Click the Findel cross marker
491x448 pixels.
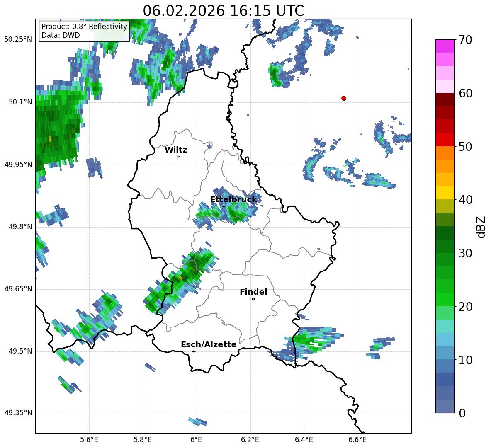[253, 299]
